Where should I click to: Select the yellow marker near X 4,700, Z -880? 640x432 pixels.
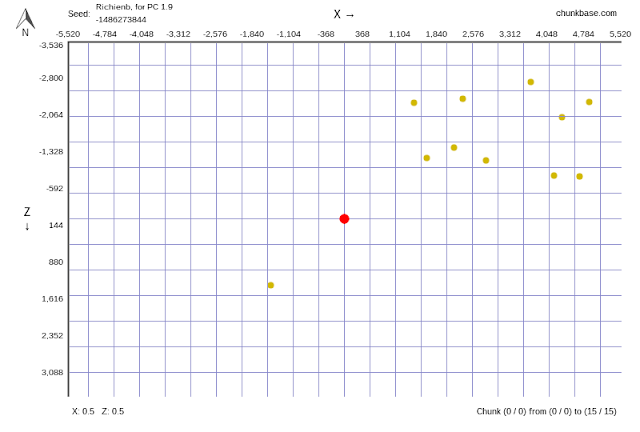[580, 176]
